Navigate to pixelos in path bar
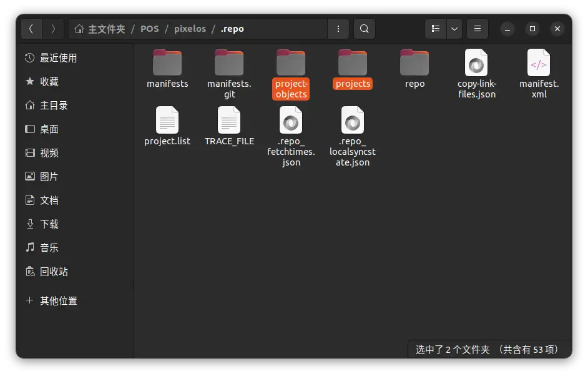 190,29
